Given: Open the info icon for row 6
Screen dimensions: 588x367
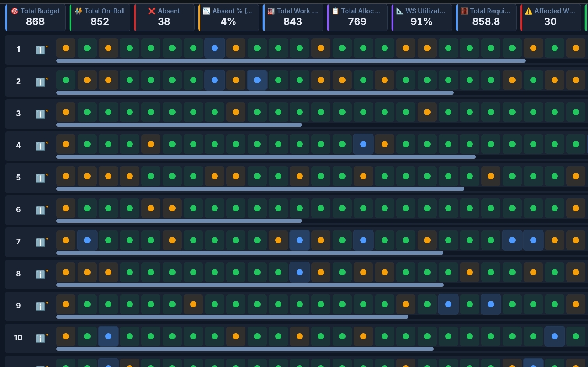Looking at the screenshot, I should point(40,210).
